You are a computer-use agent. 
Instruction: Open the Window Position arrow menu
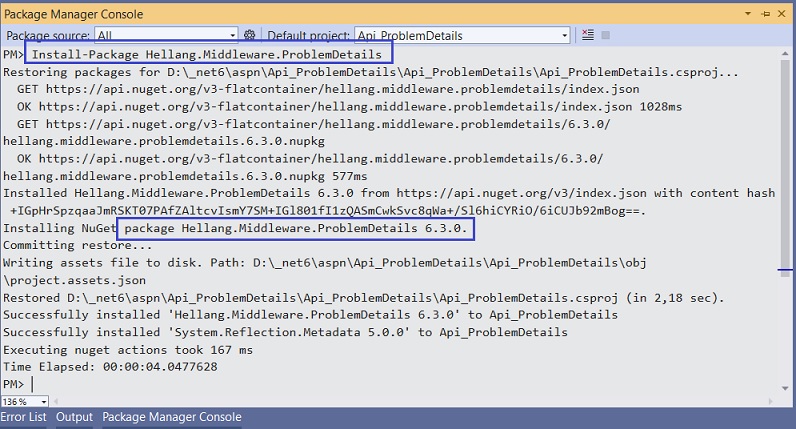745,14
